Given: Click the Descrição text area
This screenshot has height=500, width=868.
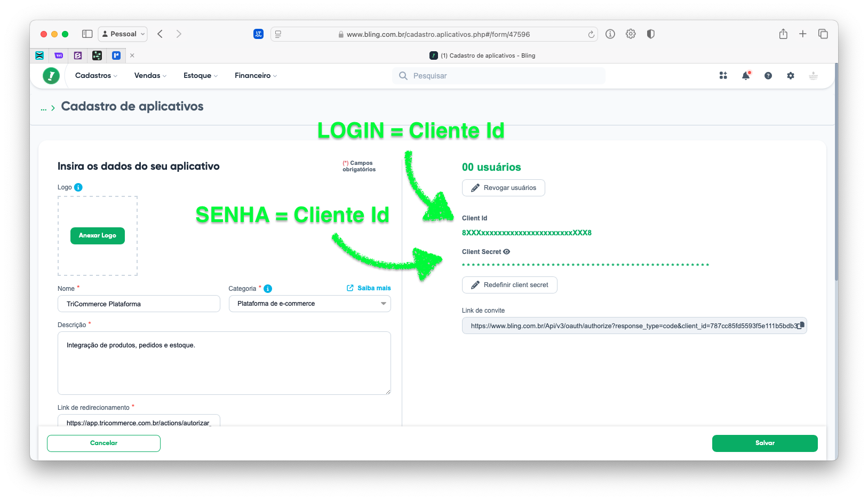Looking at the screenshot, I should coord(224,363).
